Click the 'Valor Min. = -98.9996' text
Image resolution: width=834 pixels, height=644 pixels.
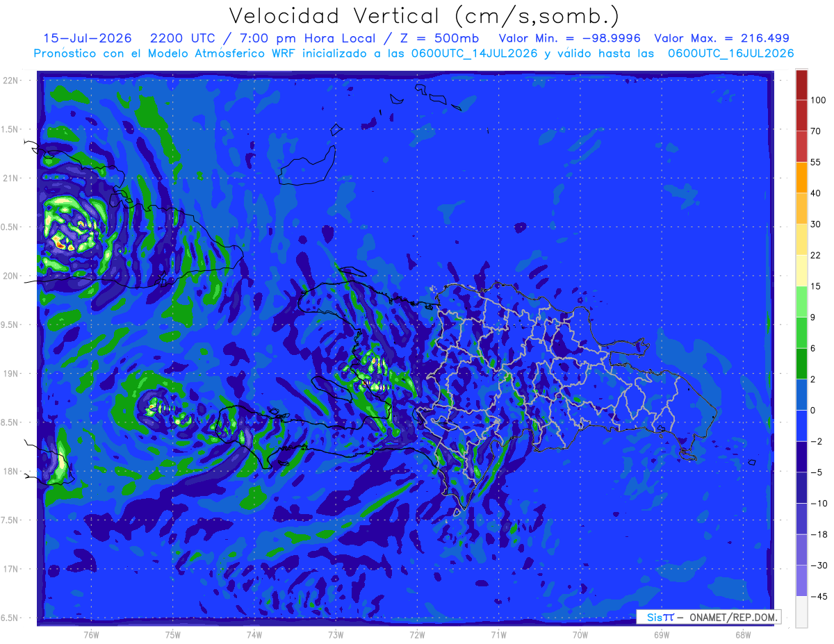coord(570,38)
